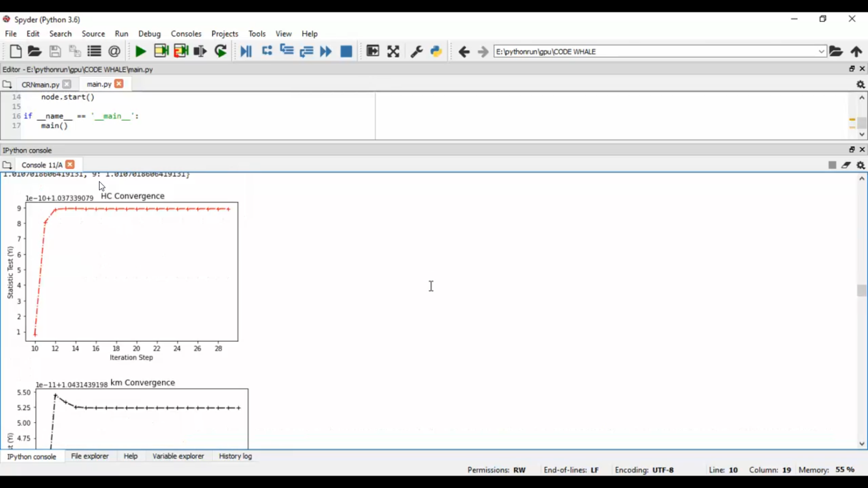Screen dimensions: 868x488
Task: Open the Python path manager icon
Action: click(x=436, y=51)
